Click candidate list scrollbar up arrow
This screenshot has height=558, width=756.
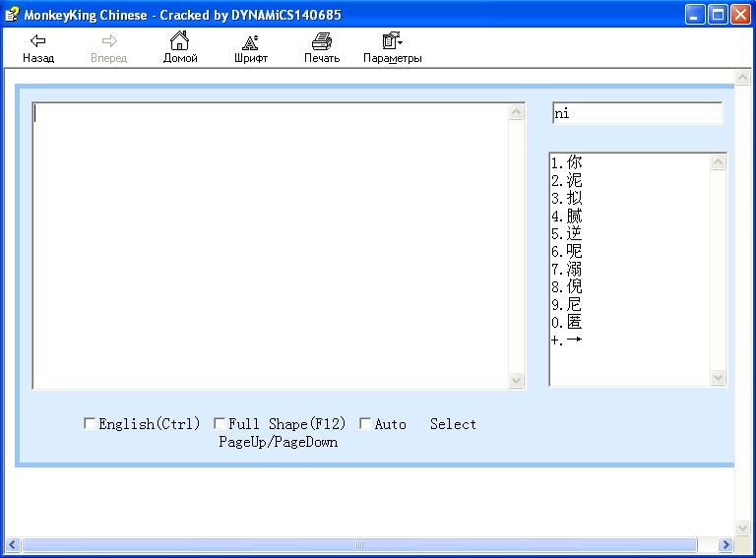[x=718, y=162]
